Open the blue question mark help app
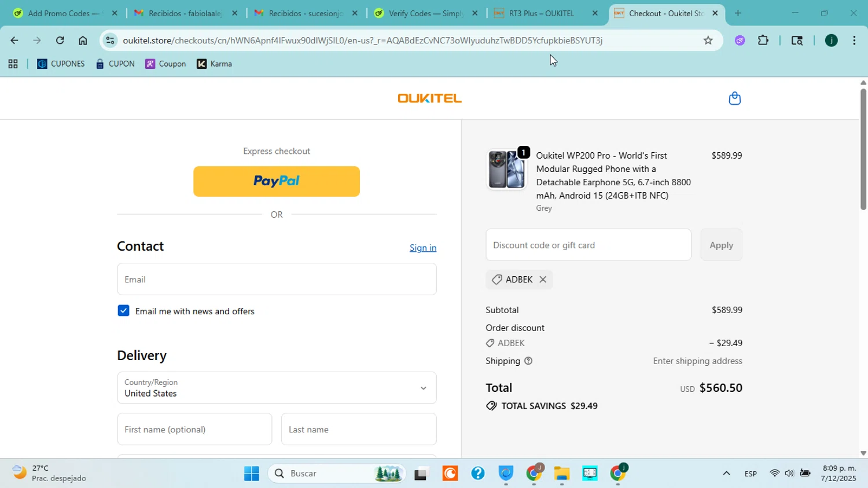This screenshot has height=488, width=868. (x=477, y=474)
